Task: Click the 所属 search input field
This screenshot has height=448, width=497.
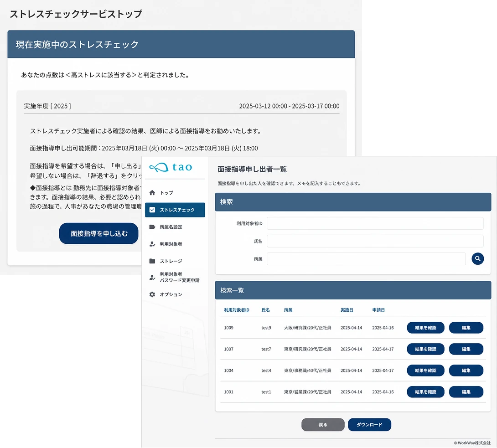Action: (x=366, y=259)
